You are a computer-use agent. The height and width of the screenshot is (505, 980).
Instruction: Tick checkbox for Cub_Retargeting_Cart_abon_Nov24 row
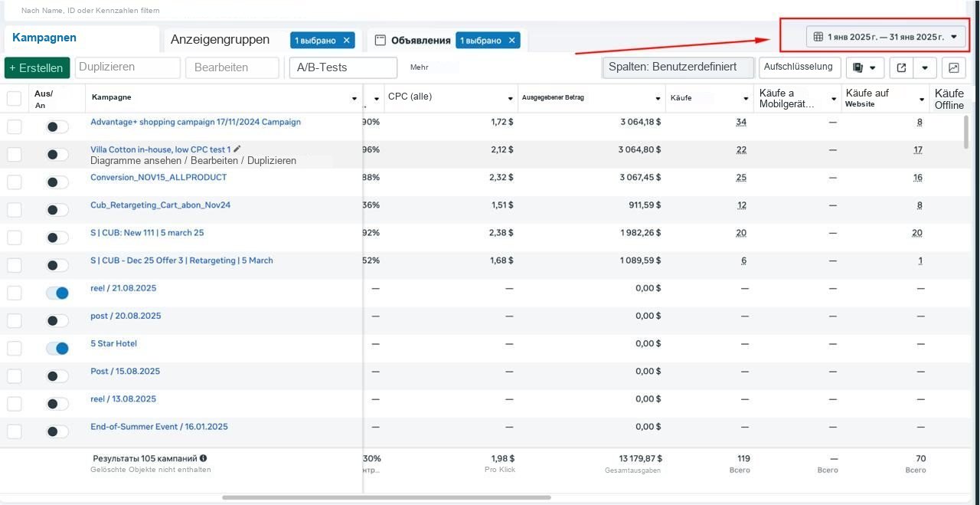pos(14,210)
